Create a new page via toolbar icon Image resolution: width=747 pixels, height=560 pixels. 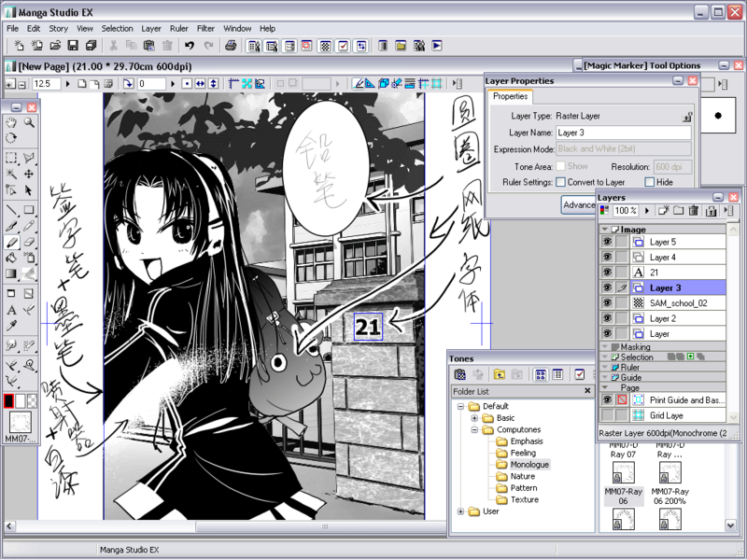[x=19, y=46]
